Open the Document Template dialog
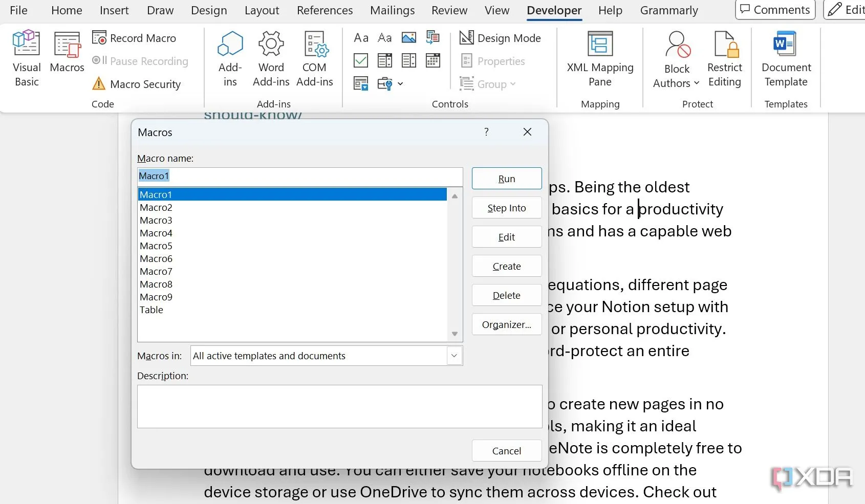This screenshot has height=504, width=865. click(786, 58)
